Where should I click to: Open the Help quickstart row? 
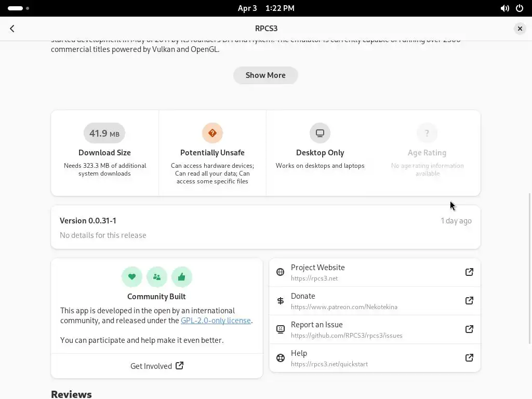click(375, 358)
